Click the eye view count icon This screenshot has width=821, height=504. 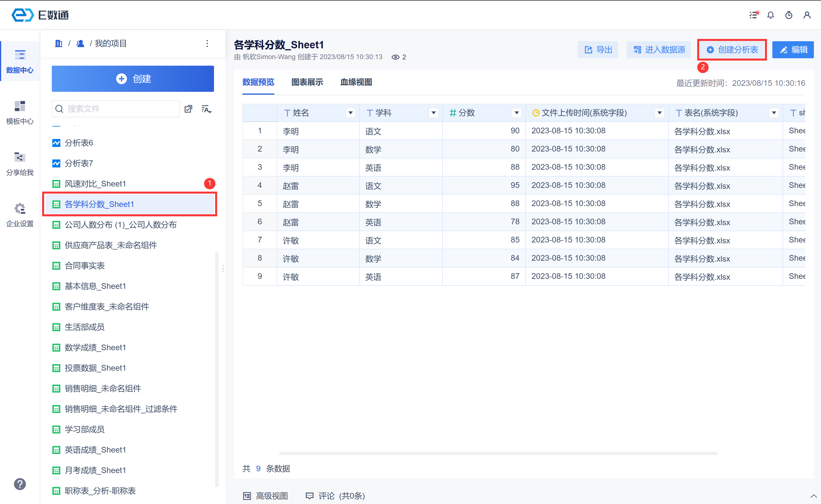pos(395,57)
